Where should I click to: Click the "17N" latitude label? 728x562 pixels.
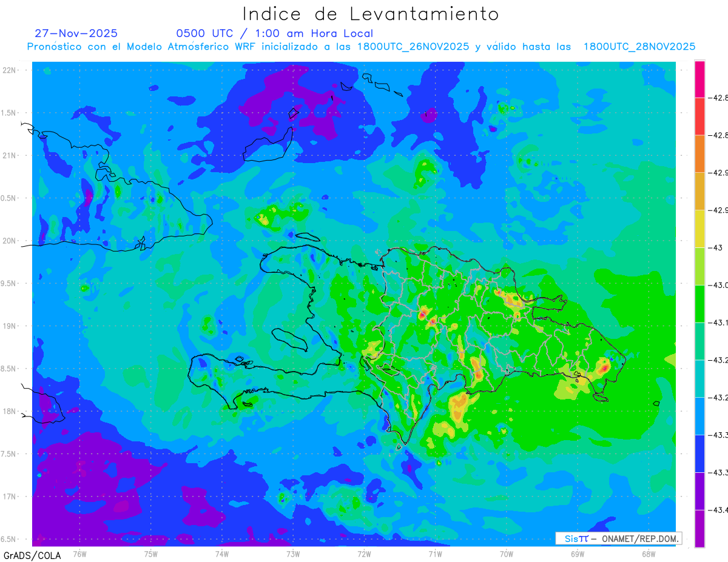coord(10,497)
